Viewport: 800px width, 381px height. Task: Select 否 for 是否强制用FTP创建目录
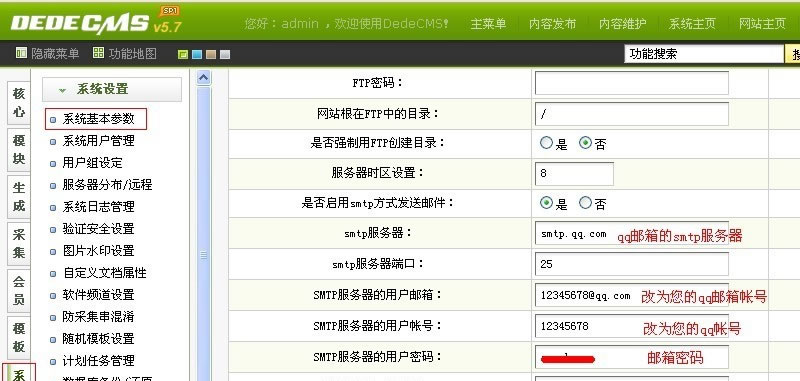585,143
